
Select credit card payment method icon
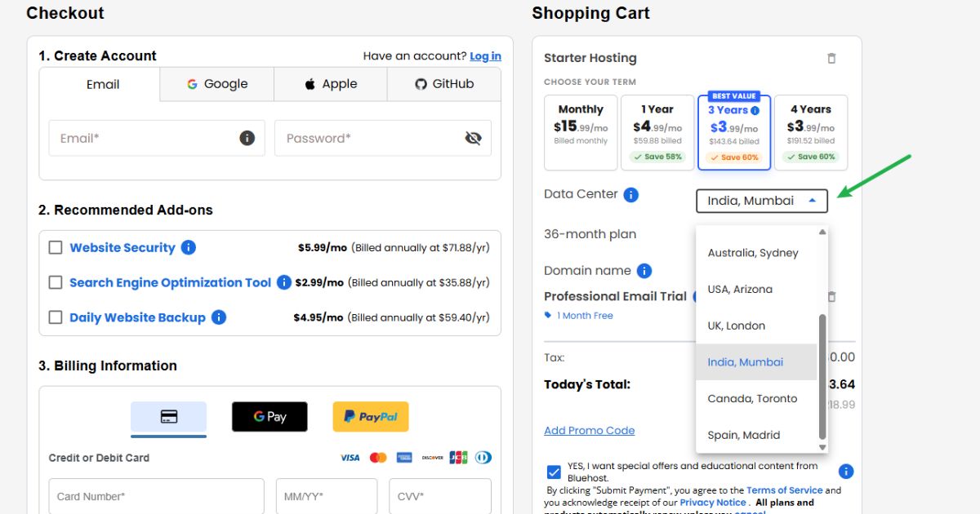[169, 417]
